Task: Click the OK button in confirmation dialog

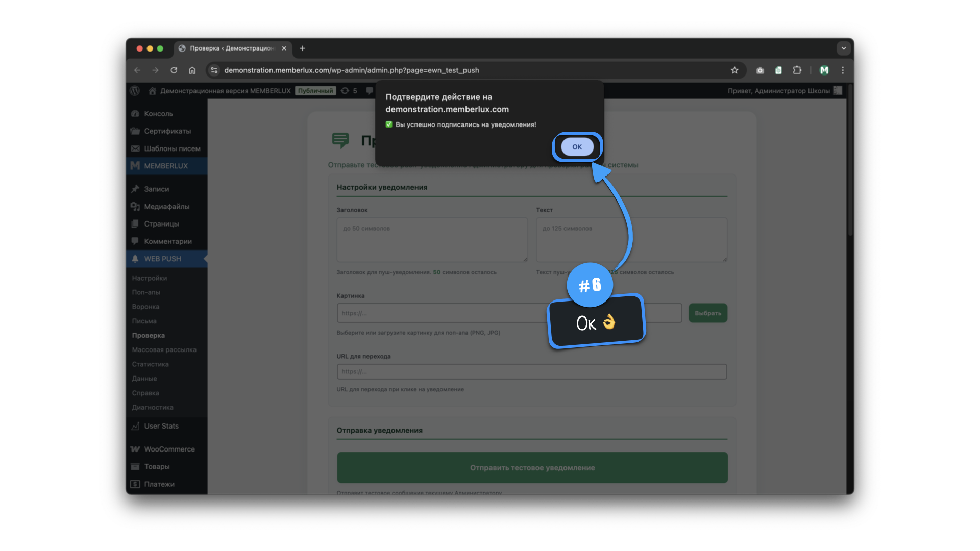Action: tap(577, 147)
